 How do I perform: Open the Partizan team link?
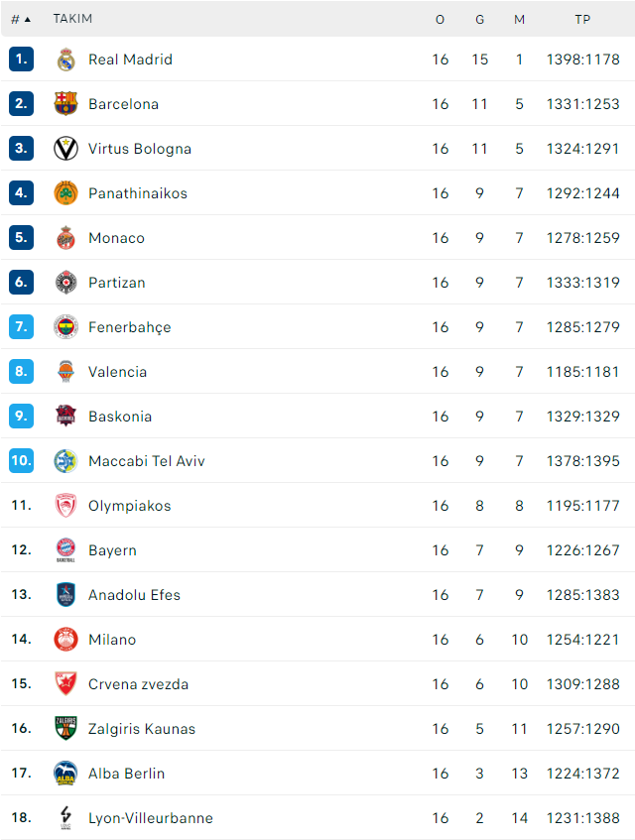click(117, 283)
